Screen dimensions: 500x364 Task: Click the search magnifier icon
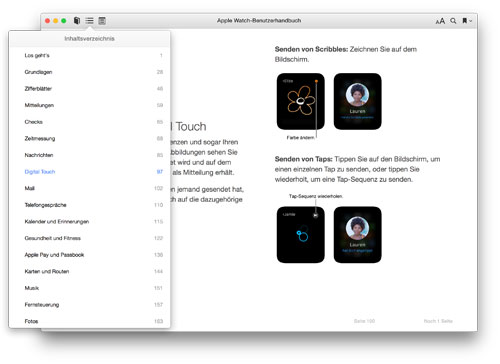pos(453,21)
